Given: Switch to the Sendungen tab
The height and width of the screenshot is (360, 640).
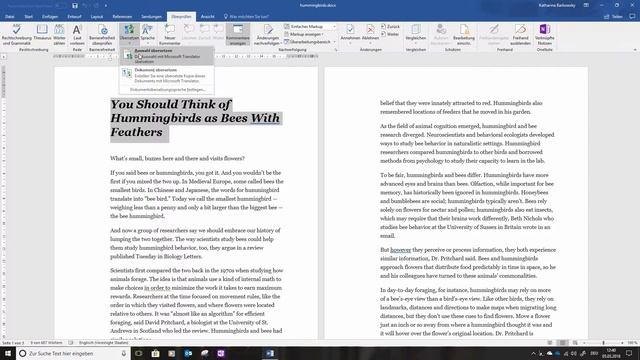Looking at the screenshot, I should point(151,17).
